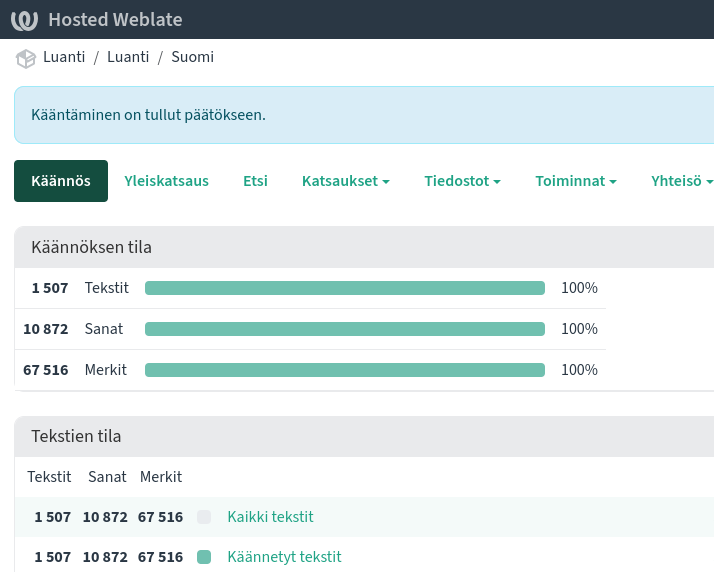Image resolution: width=714 pixels, height=572 pixels.
Task: Open the Luanti component breadcrumb
Action: point(128,57)
